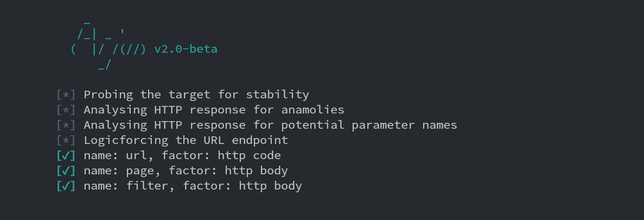Click the misspelled word anamolies

(313, 110)
